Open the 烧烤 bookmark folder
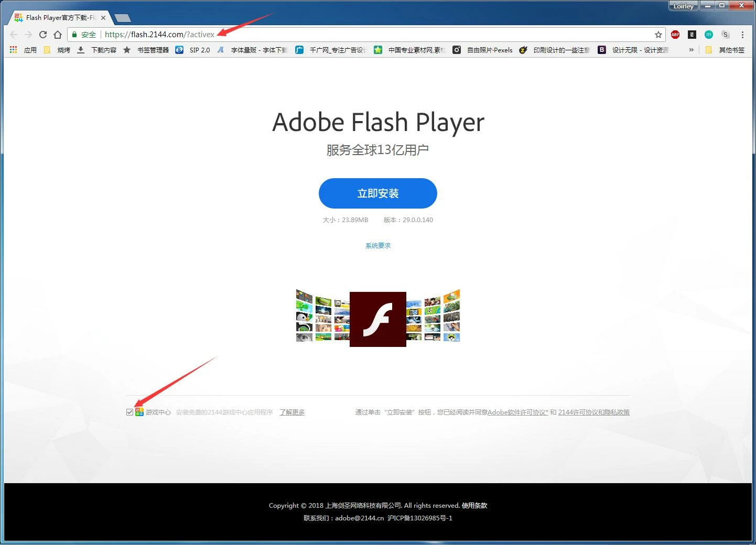Image resolution: width=756 pixels, height=545 pixels. [57, 50]
